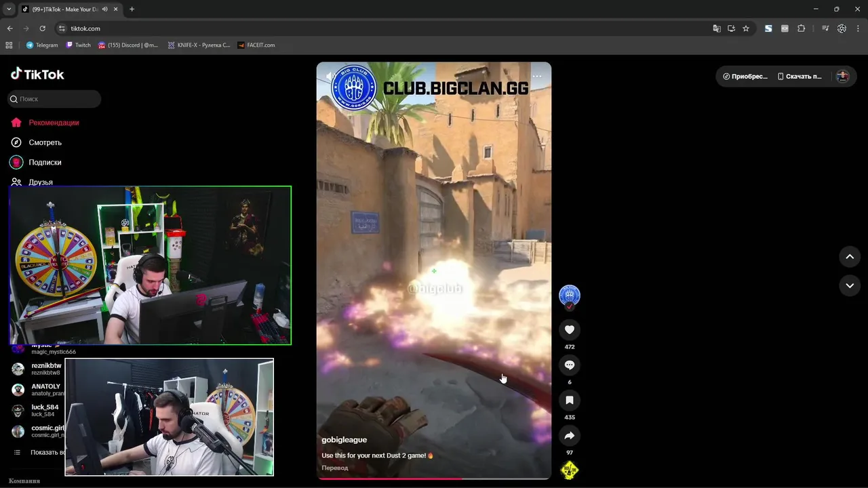Seek along the video progress bar
Viewport: 868px width, 488px height.
click(434, 479)
